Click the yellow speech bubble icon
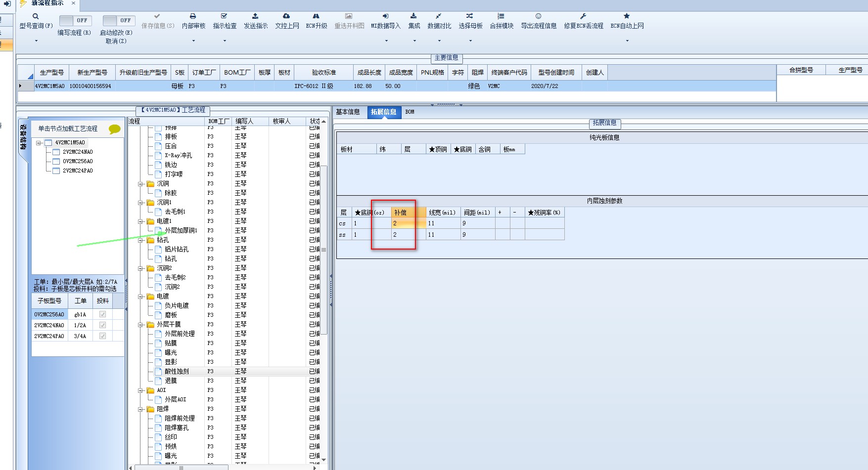Screen dimensions: 868x470 (115, 129)
